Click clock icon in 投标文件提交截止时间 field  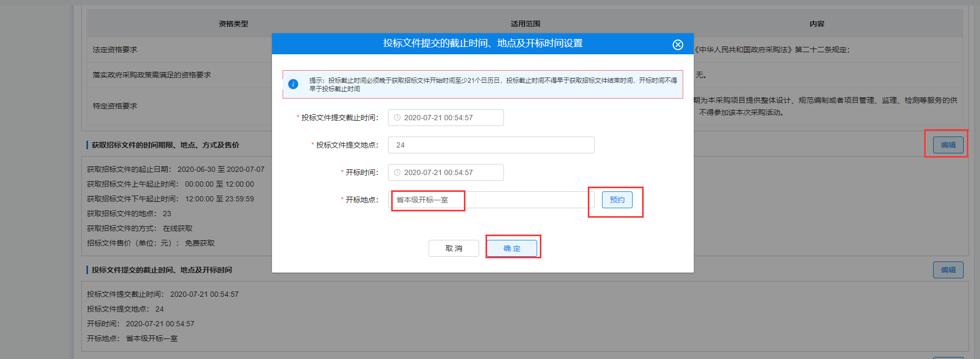coord(397,118)
